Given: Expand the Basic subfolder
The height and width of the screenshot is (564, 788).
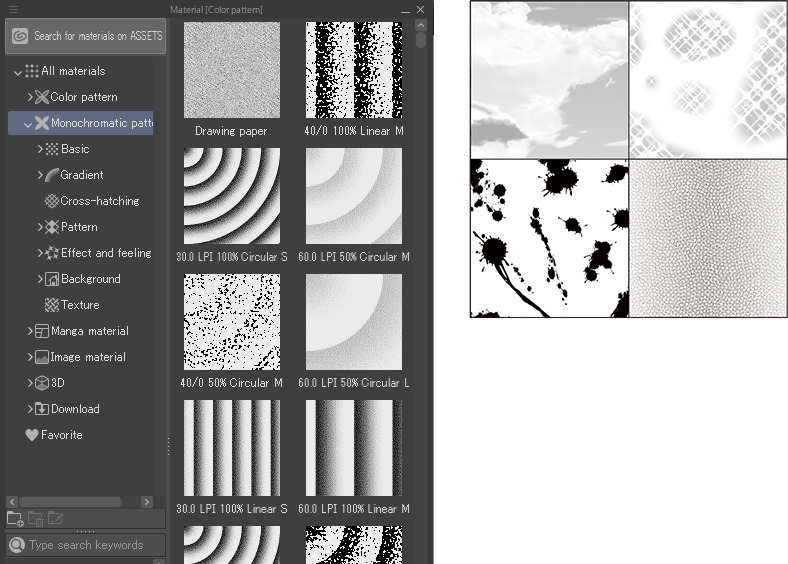Looking at the screenshot, I should point(40,149).
